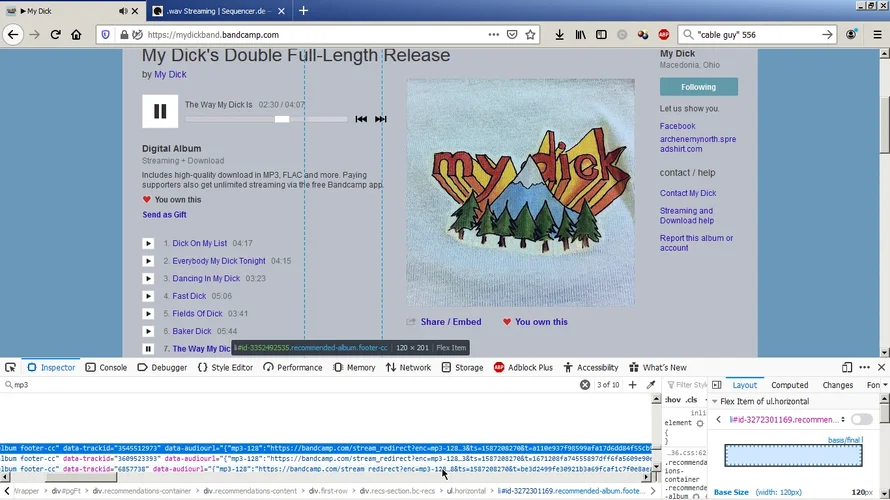Close the .wav Streaming Sequencer tab
Viewport: 890px width, 500px height.
(281, 11)
